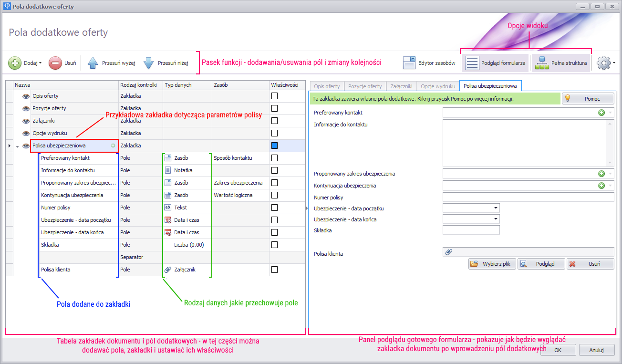Click the Numer polisy text field

[528, 198]
